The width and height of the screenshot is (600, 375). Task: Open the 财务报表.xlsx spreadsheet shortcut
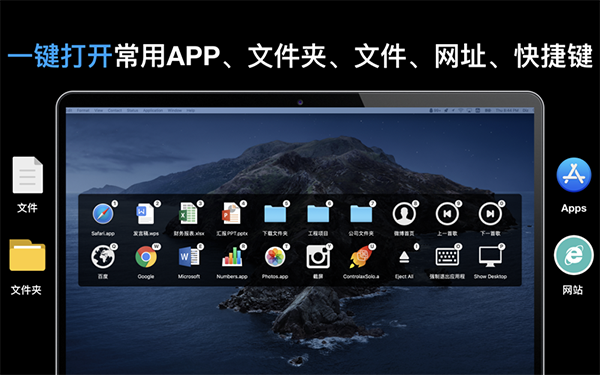click(189, 214)
